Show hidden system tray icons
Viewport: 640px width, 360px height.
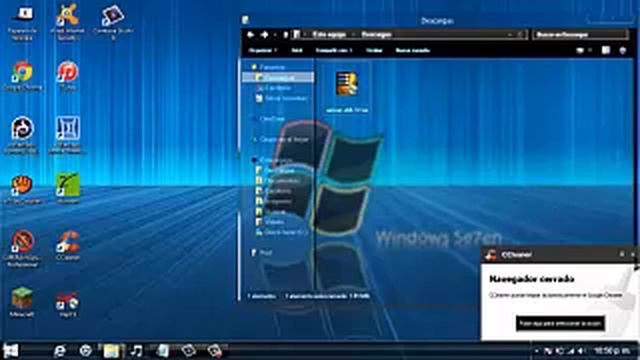(536, 351)
